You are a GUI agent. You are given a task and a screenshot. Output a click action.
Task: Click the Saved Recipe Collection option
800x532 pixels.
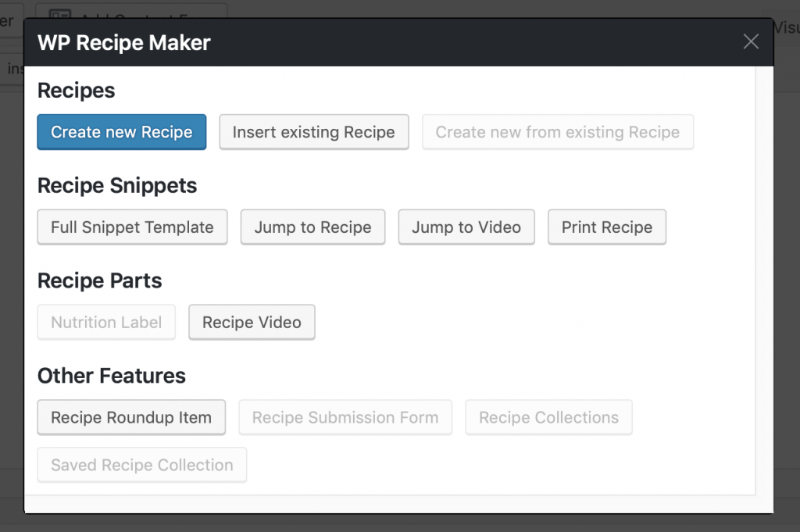pos(141,465)
